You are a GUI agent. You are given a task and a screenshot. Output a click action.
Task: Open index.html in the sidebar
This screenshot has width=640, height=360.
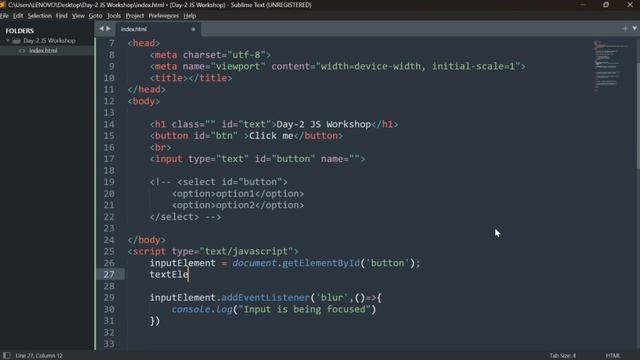pyautogui.click(x=43, y=51)
